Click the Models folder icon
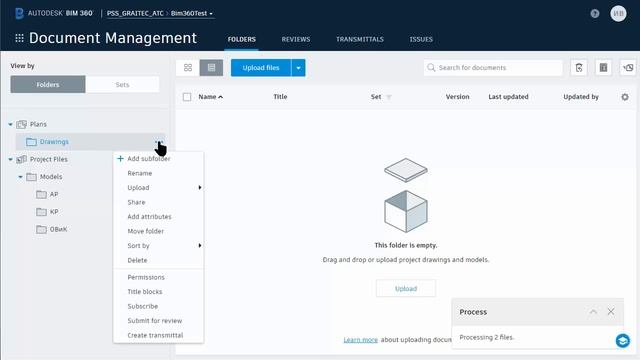Image resolution: width=640 pixels, height=360 pixels. pos(31,177)
